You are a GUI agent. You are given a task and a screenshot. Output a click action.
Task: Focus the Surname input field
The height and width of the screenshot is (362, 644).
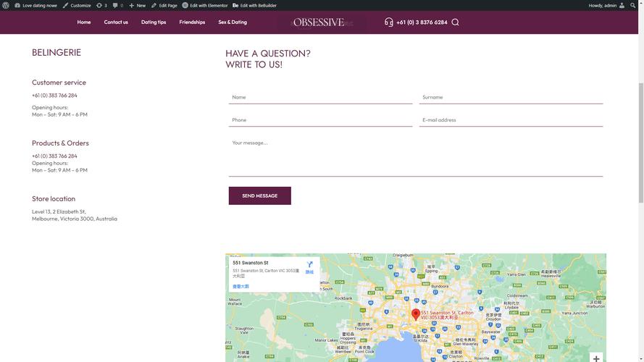click(x=511, y=97)
